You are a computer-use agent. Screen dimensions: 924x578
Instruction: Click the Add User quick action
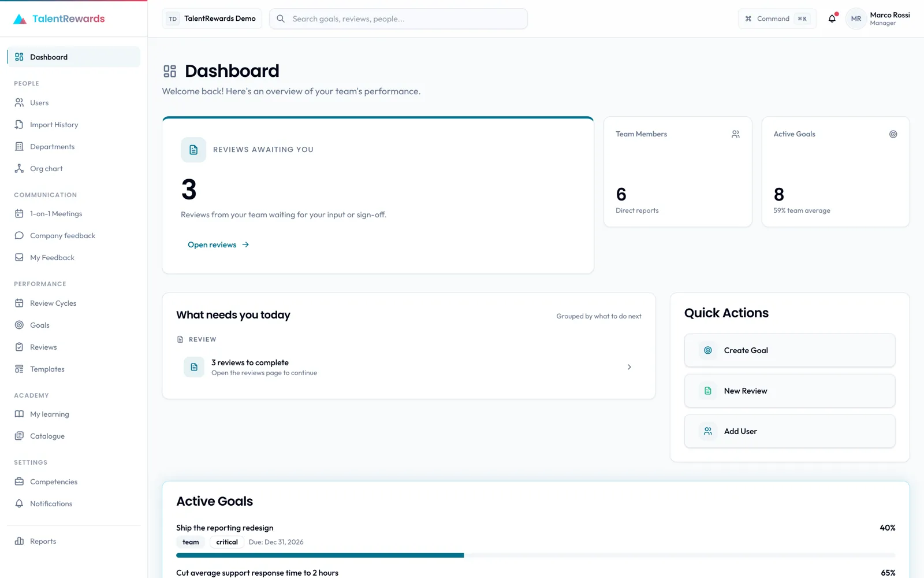[789, 431]
